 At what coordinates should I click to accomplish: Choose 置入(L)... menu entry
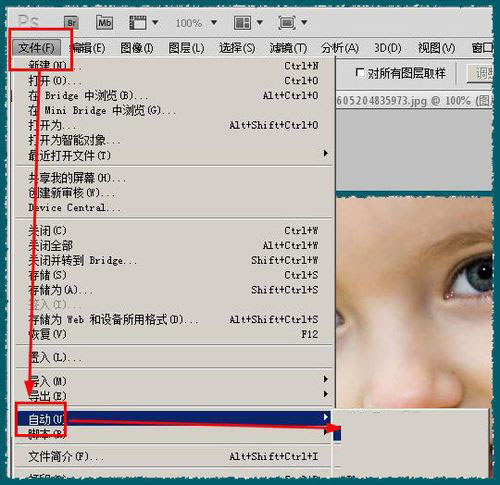coord(174,358)
